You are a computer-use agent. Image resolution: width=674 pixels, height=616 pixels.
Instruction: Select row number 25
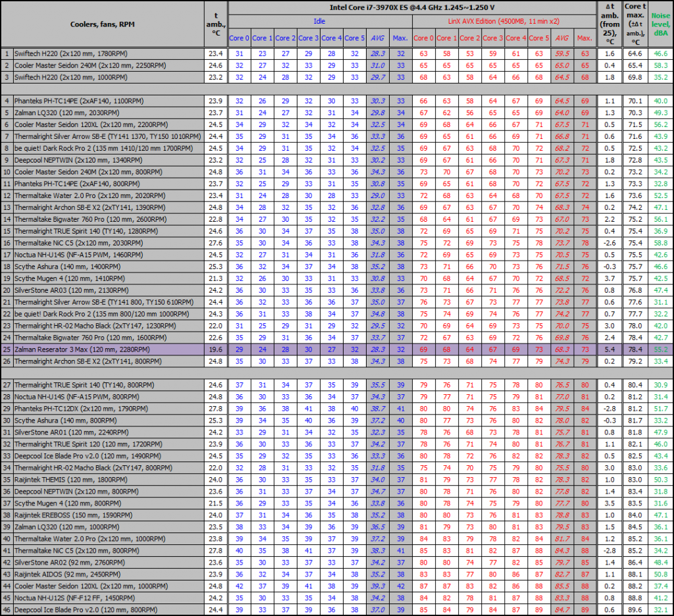(x=6, y=349)
